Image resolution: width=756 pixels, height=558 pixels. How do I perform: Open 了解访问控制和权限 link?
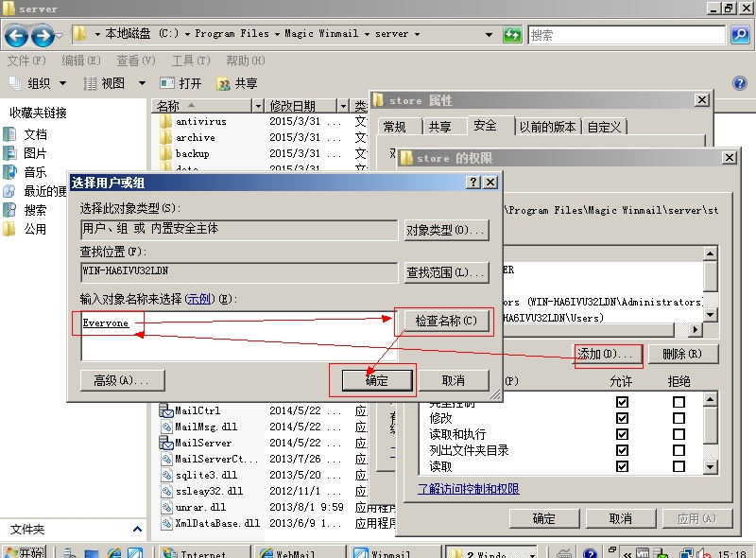pyautogui.click(x=468, y=489)
